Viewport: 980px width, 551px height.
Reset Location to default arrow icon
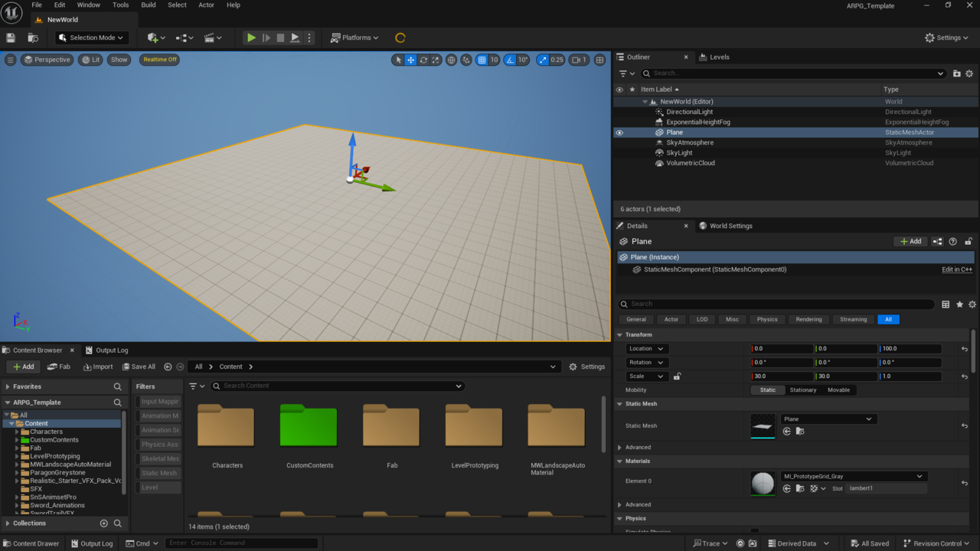965,349
